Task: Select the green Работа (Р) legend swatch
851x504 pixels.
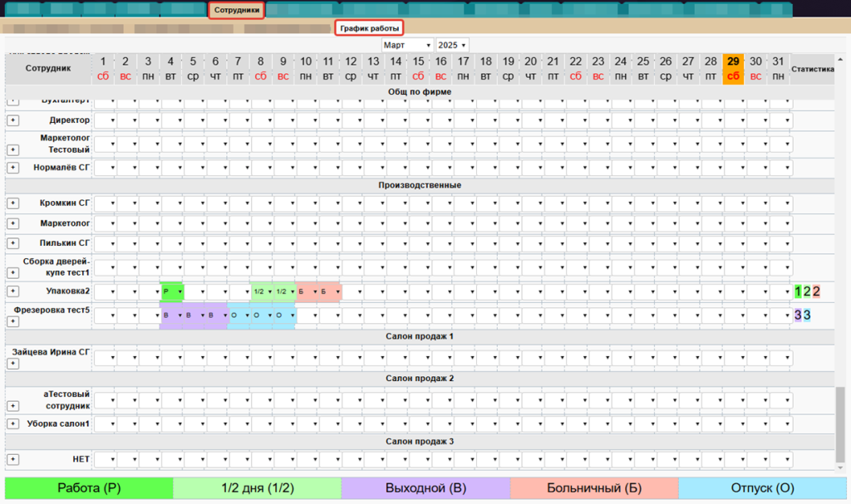Action: click(x=89, y=488)
